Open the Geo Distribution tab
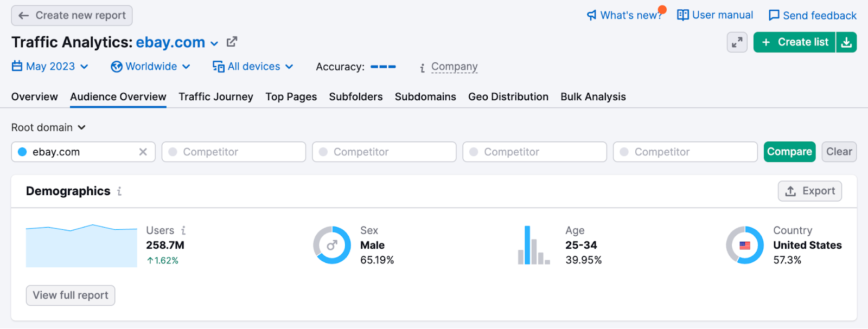 point(508,96)
